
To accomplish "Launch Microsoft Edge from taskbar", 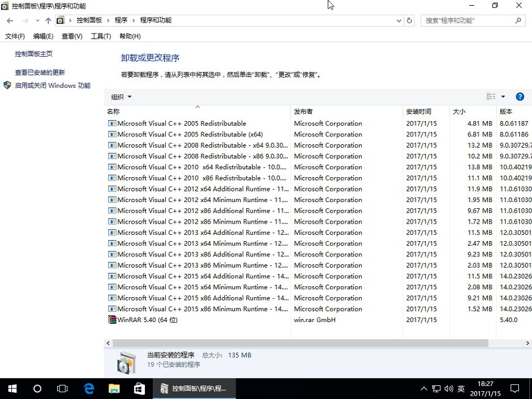I will (x=89, y=388).
